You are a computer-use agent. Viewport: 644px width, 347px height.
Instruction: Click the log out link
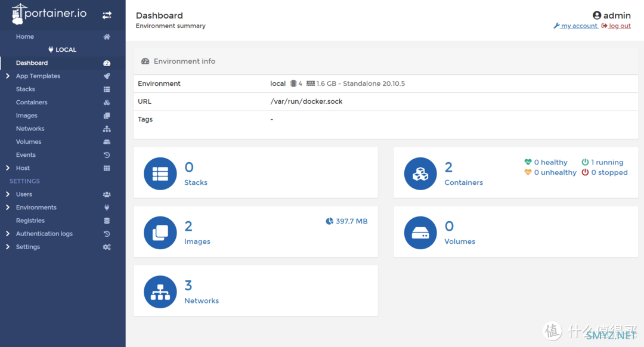(x=620, y=26)
